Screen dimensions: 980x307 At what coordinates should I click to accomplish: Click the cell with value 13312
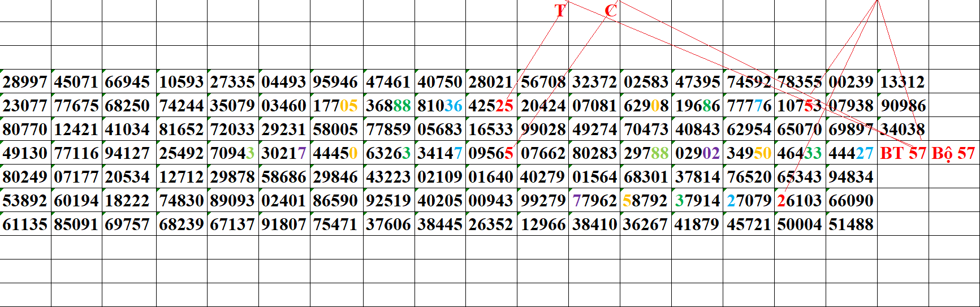902,82
